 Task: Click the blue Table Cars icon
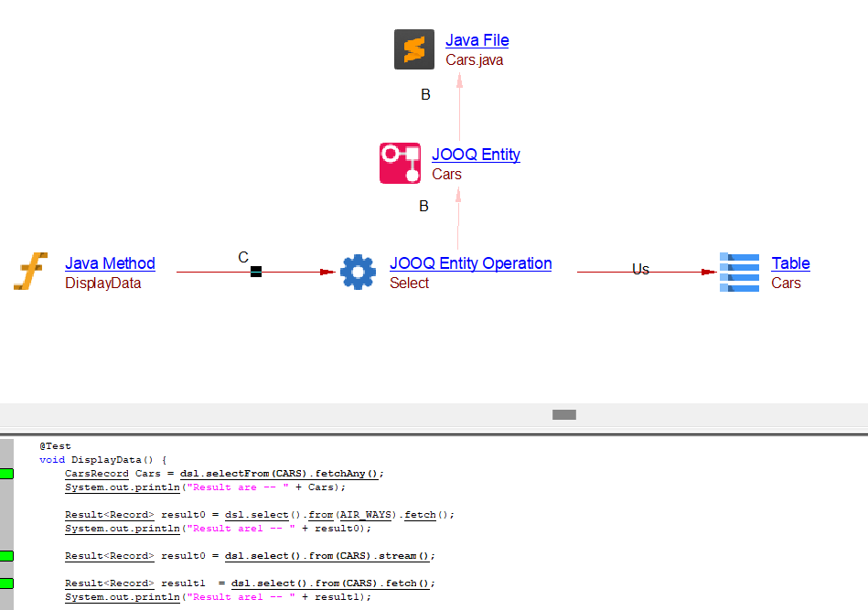pos(738,273)
